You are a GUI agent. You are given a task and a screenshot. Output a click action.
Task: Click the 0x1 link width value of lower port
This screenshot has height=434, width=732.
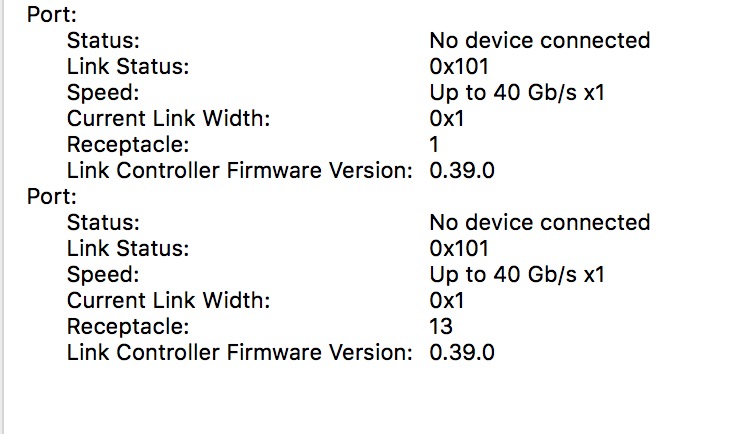pos(447,301)
